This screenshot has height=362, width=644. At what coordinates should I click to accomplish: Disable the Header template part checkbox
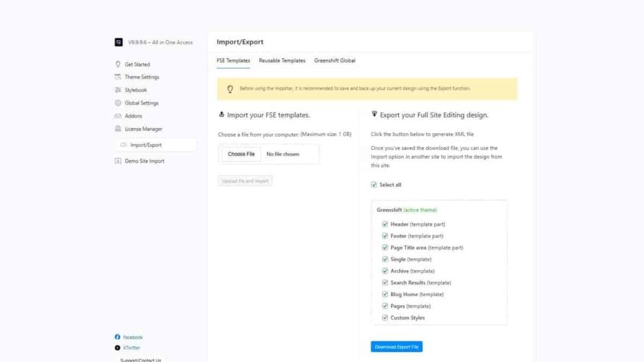tap(386, 224)
